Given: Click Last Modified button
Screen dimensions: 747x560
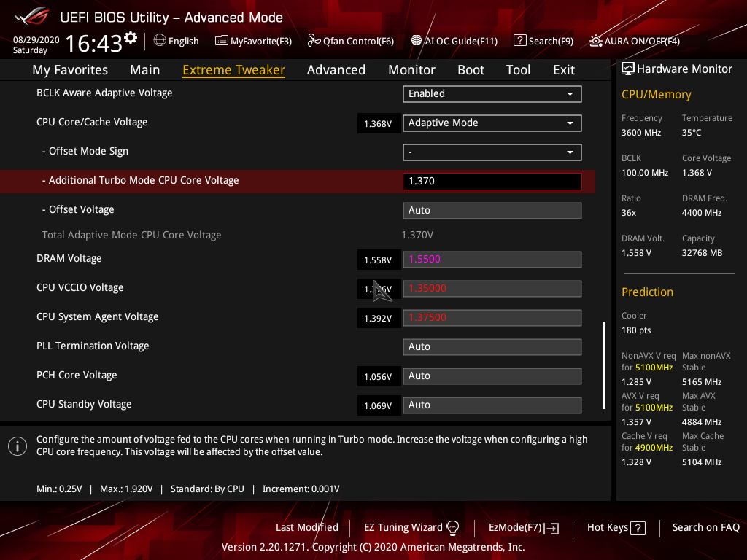Looking at the screenshot, I should (307, 528).
